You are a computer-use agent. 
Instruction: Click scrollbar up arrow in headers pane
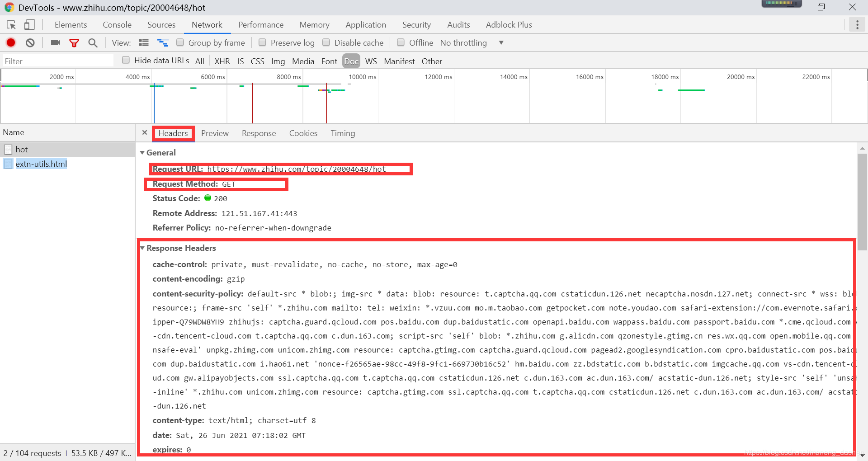(x=862, y=148)
